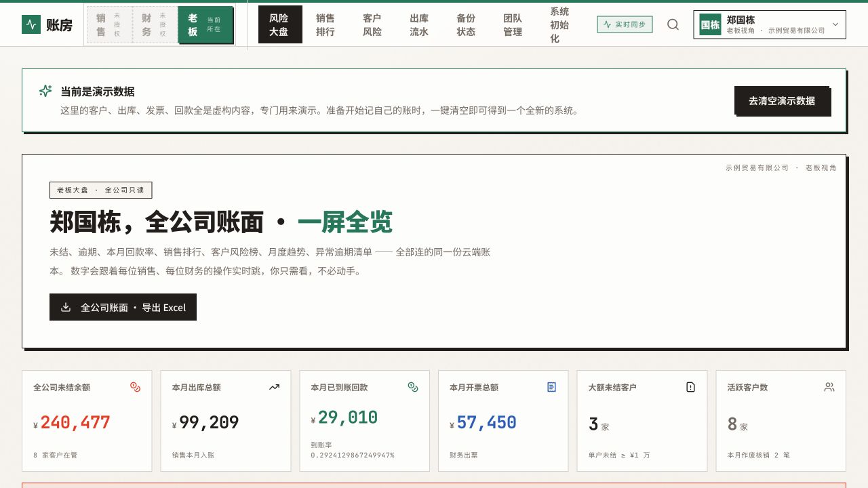Click the sparkle icon beside 当前是演示数据
This screenshot has height=488, width=868.
coord(45,91)
